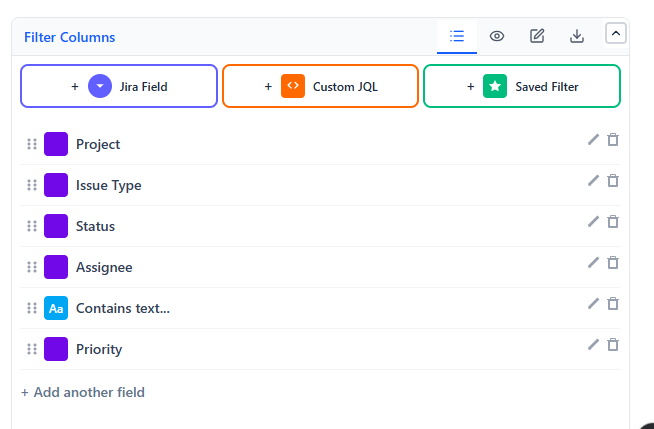Click the Project drag handle
The image size is (654, 429).
(x=32, y=144)
